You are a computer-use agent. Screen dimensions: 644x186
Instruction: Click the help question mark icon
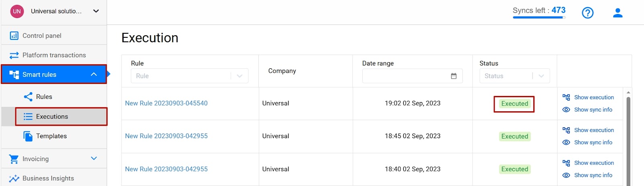[x=588, y=13]
